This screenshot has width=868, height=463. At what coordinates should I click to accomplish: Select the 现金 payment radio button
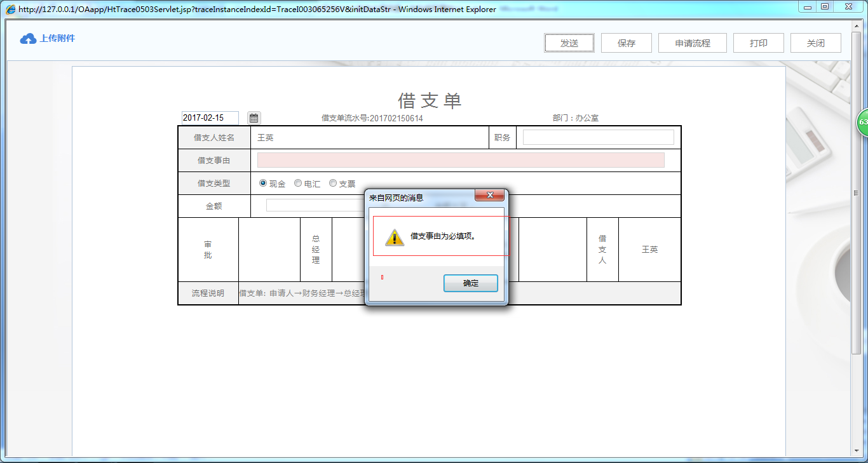pos(262,183)
